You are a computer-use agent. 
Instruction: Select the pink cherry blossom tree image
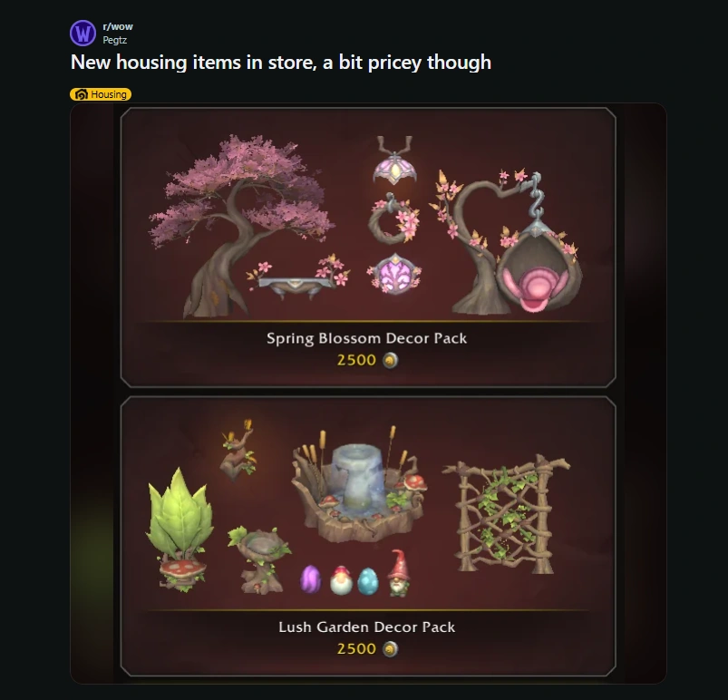(x=240, y=226)
